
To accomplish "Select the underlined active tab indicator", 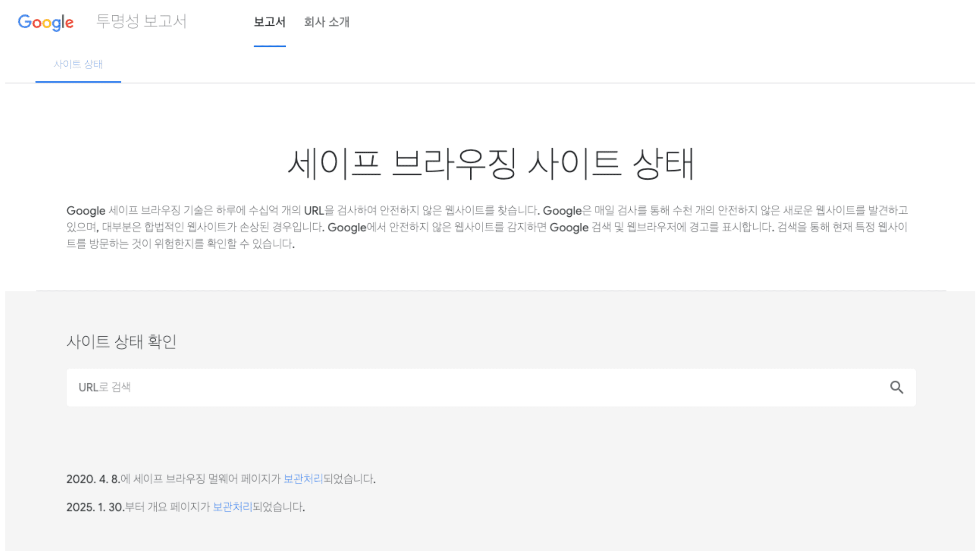I will tap(78, 81).
